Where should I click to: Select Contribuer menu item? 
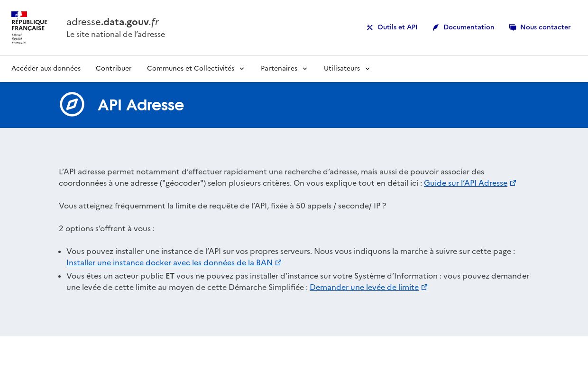[x=114, y=68]
